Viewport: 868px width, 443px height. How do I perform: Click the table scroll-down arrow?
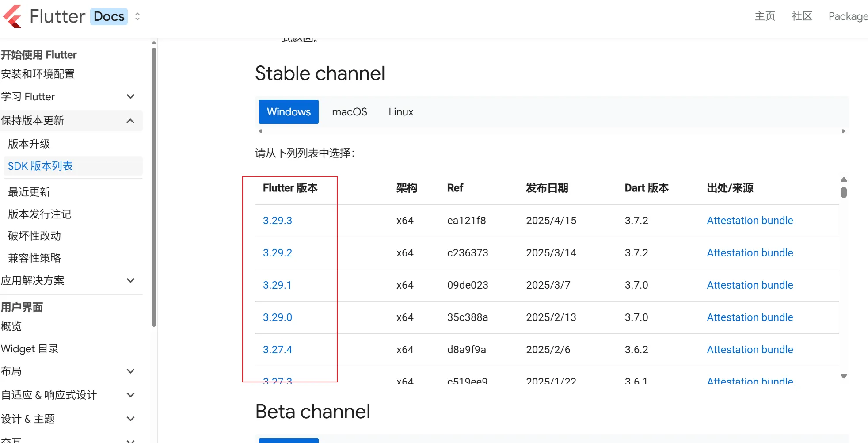[x=844, y=376]
